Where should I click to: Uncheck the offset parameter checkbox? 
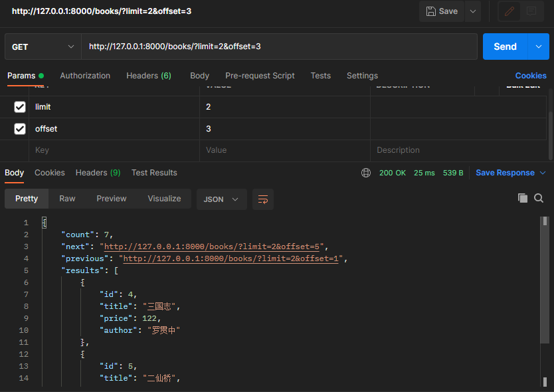click(x=20, y=129)
